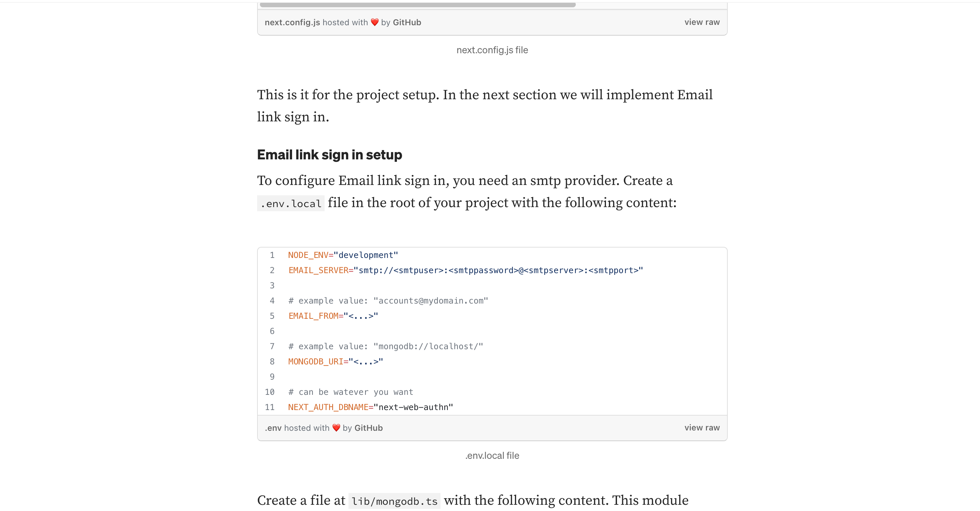Click the GitHub link beside next.config.js
The height and width of the screenshot is (511, 980).
click(x=407, y=22)
